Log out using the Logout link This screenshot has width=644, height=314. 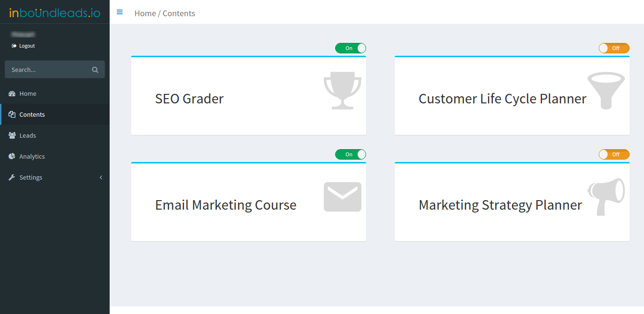[23, 45]
